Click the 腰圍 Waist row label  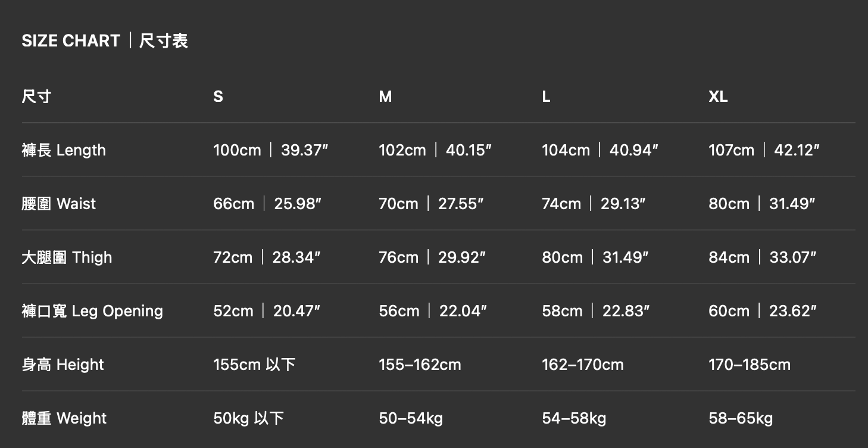point(59,204)
